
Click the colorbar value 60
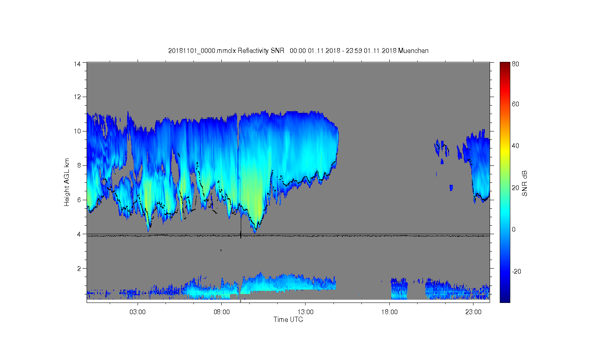(516, 104)
